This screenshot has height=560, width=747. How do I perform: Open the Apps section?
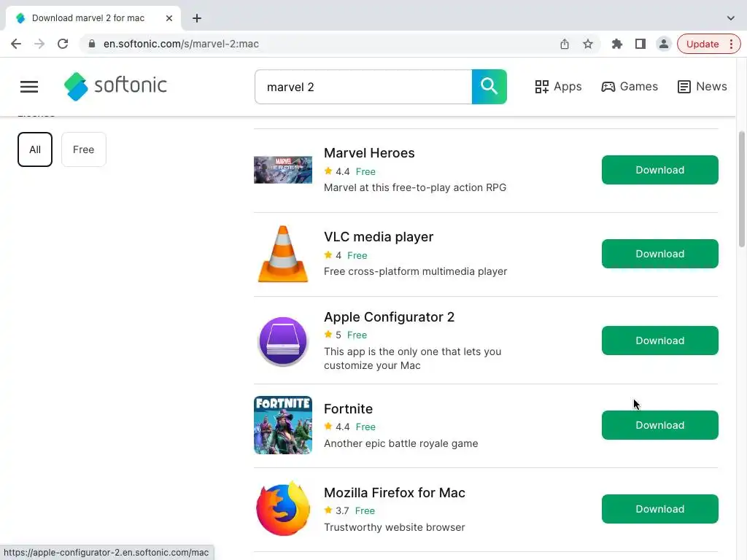coord(558,87)
